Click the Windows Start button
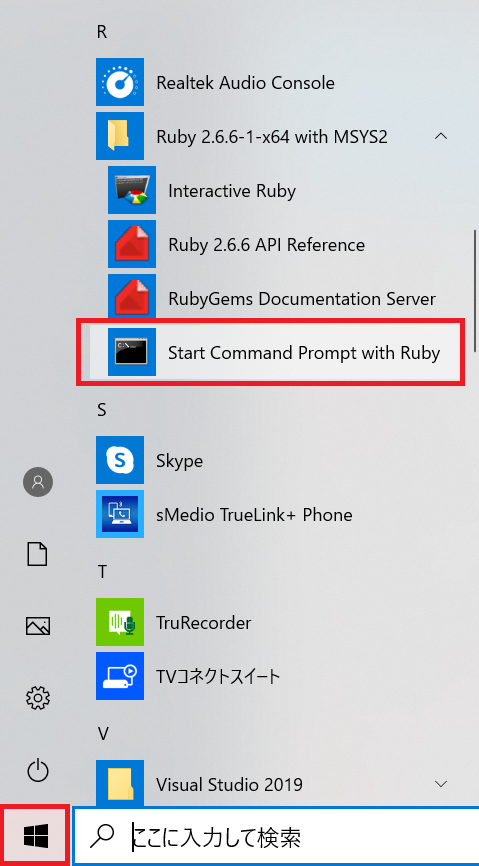The image size is (479, 866). (x=35, y=836)
